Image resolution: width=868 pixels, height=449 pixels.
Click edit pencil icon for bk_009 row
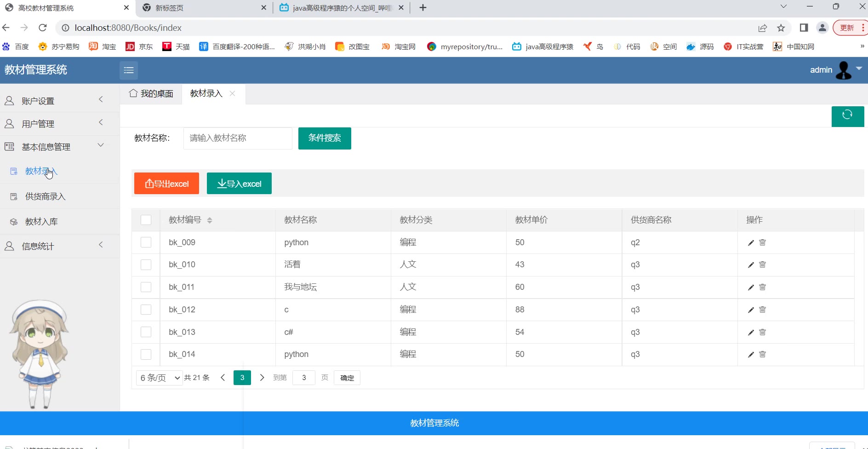(751, 242)
